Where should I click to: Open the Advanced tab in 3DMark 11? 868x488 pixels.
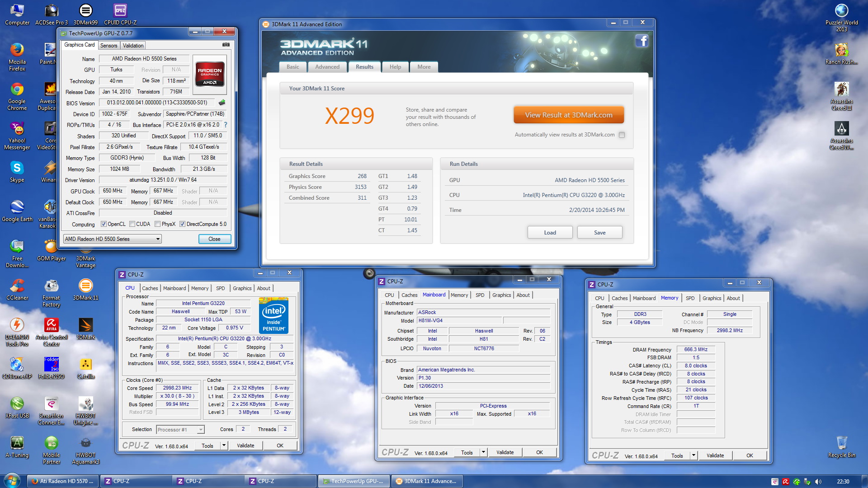pyautogui.click(x=327, y=67)
